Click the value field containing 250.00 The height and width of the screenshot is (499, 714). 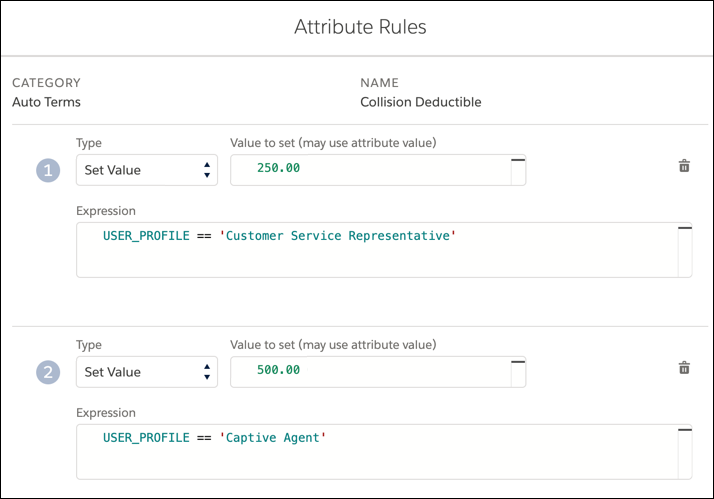(378, 170)
